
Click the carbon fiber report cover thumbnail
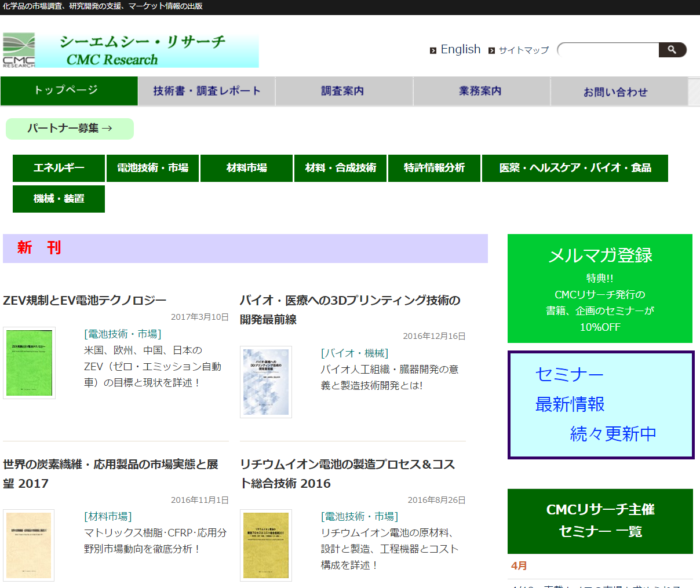(28, 545)
